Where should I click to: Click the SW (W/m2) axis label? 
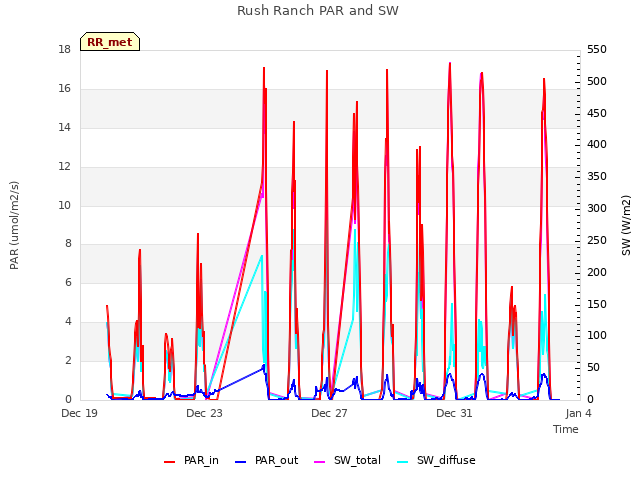click(626, 225)
